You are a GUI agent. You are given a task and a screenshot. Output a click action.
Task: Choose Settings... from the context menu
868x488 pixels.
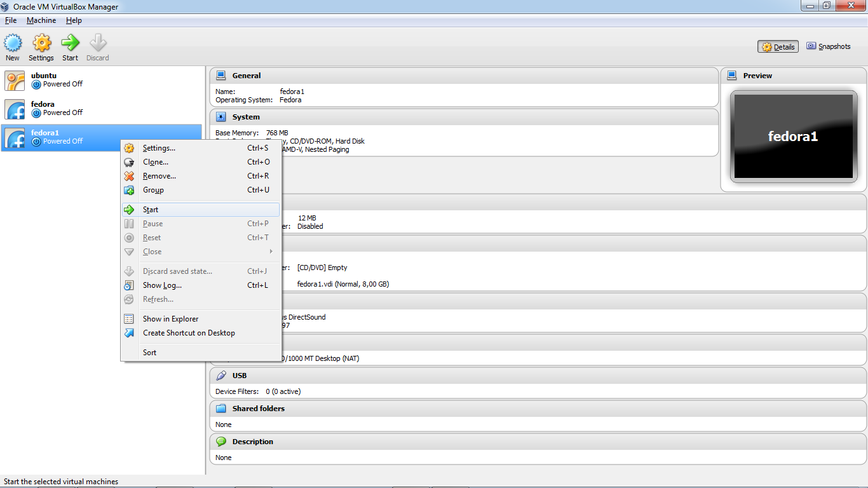coord(201,148)
